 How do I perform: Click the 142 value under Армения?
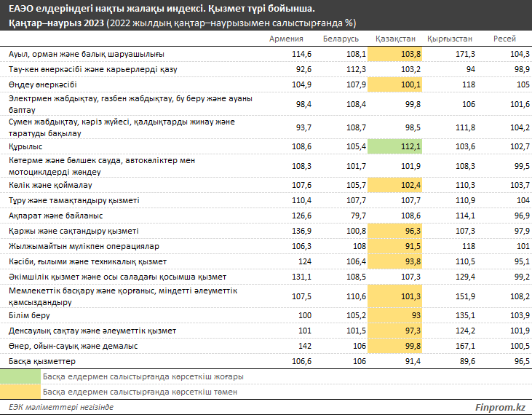pos(305,346)
